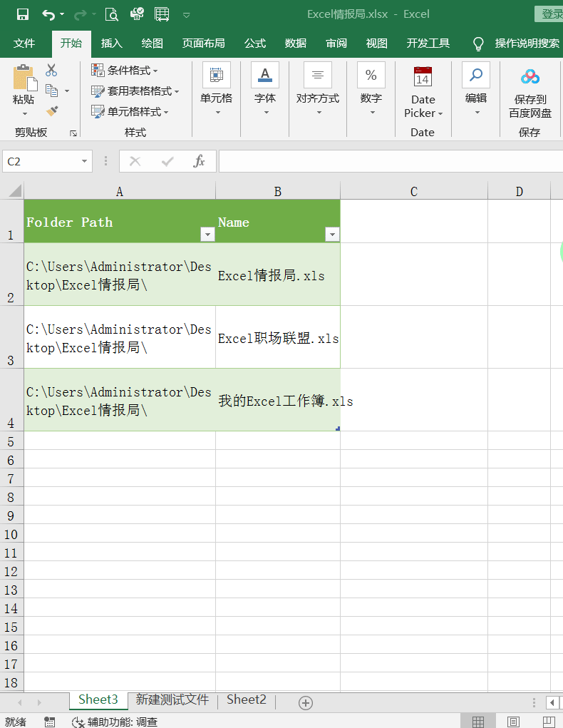The height and width of the screenshot is (728, 563).
Task: Click the 数字 number format group button
Action: [x=371, y=89]
